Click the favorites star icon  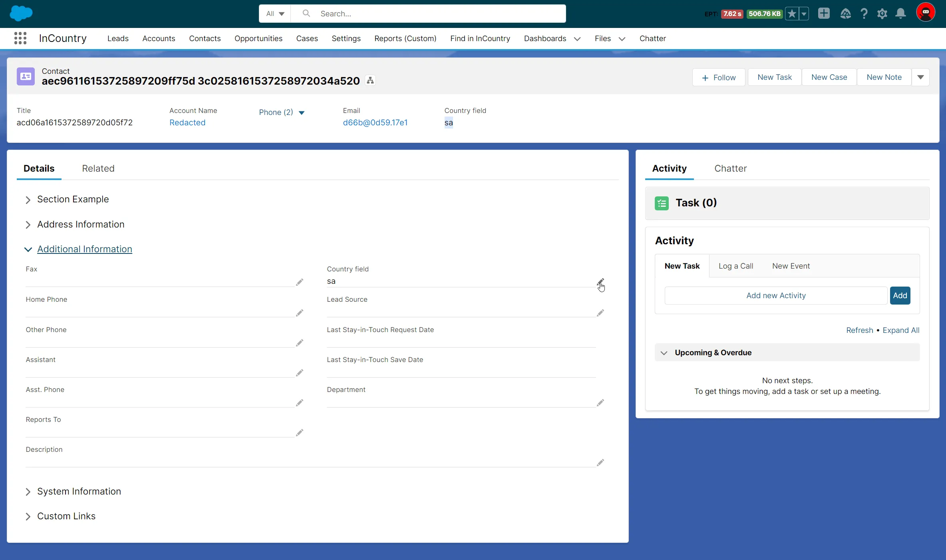coord(791,14)
